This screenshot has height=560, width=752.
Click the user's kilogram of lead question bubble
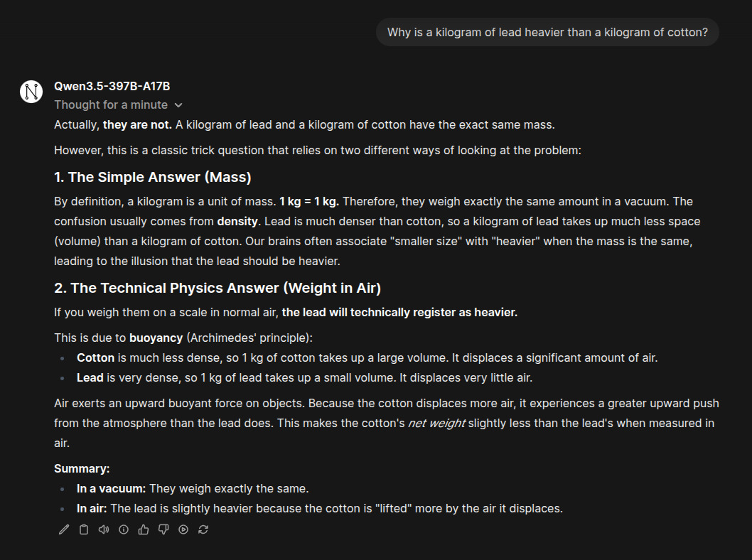coord(547,32)
